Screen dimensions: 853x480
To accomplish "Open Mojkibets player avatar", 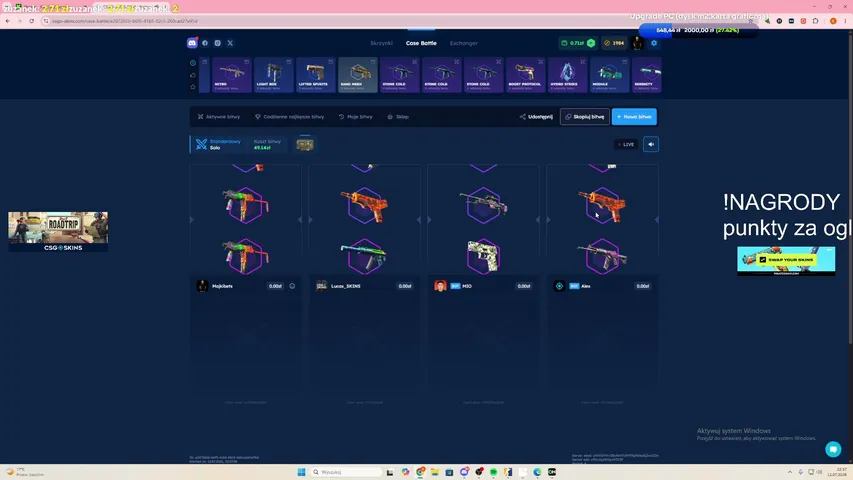I will click(x=202, y=286).
